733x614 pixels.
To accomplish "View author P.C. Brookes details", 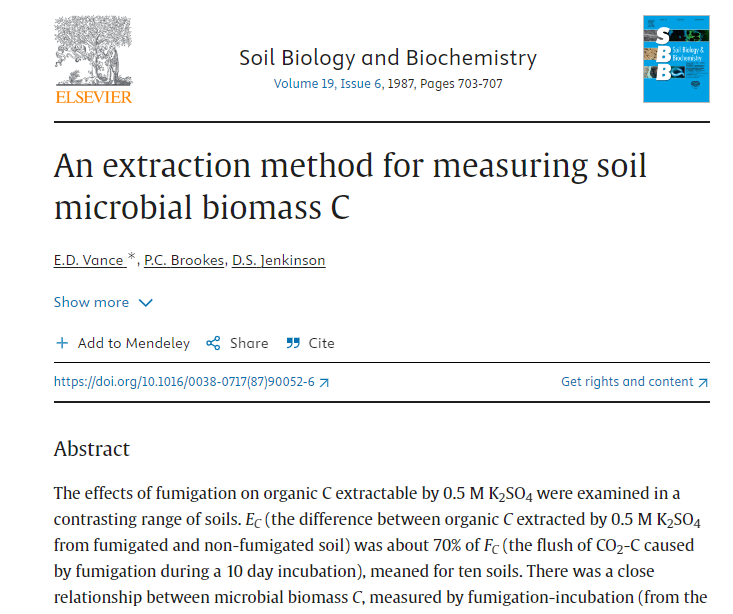I will [x=184, y=261].
